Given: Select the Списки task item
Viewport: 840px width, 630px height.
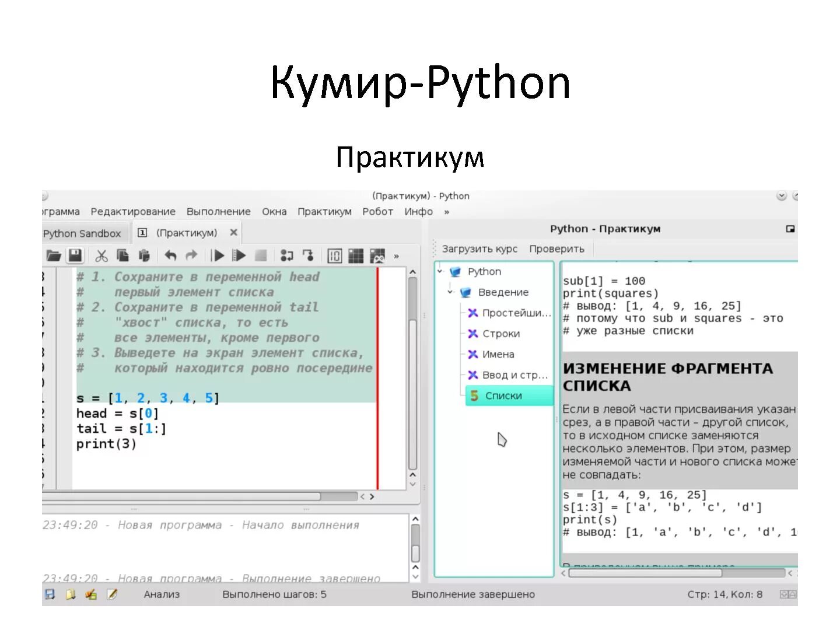Looking at the screenshot, I should (x=509, y=395).
